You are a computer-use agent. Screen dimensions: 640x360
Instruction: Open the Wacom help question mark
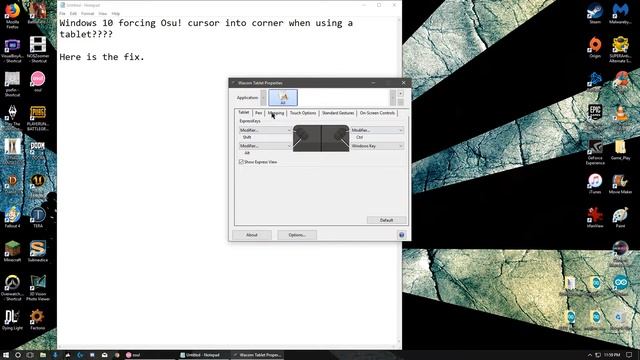[401, 235]
